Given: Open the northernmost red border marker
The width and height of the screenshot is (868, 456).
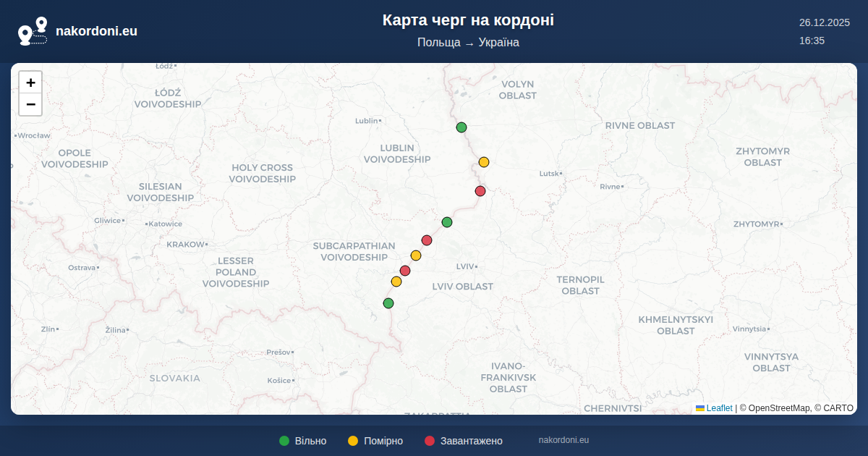Looking at the screenshot, I should click(x=480, y=191).
